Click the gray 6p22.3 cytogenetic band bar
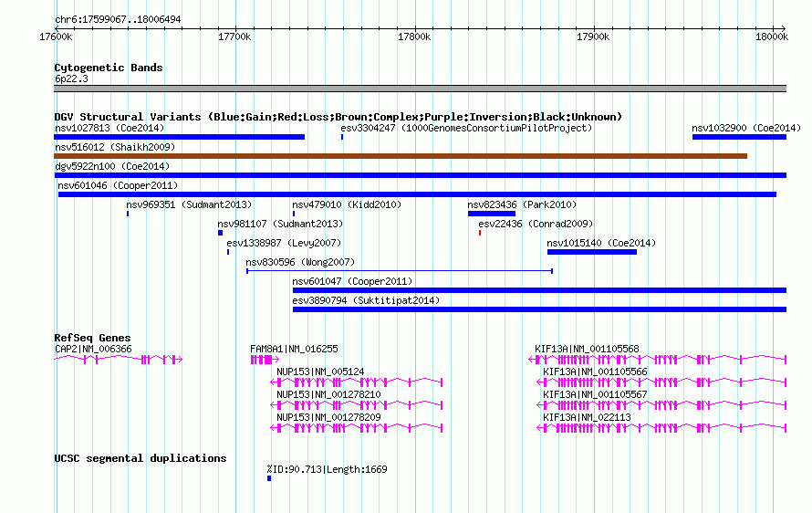Viewport: 812px width, 513px height. pos(420,89)
